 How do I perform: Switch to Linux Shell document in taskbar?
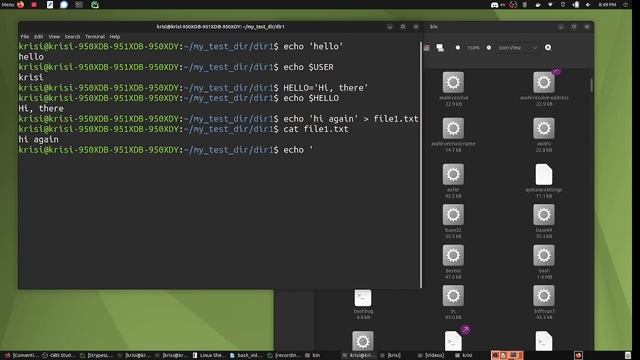point(209,356)
